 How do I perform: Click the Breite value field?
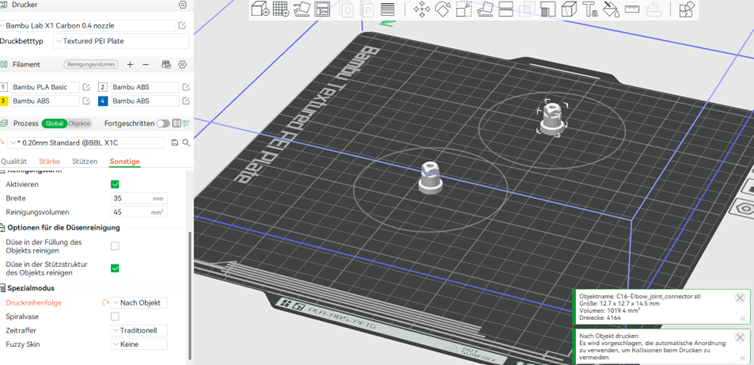pos(139,198)
